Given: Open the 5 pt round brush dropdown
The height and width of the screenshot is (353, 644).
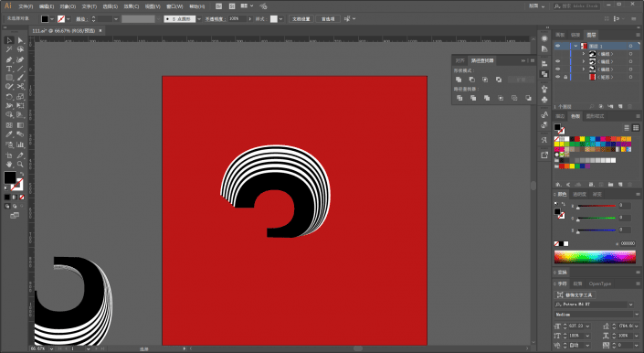Looking at the screenshot, I should [x=199, y=19].
